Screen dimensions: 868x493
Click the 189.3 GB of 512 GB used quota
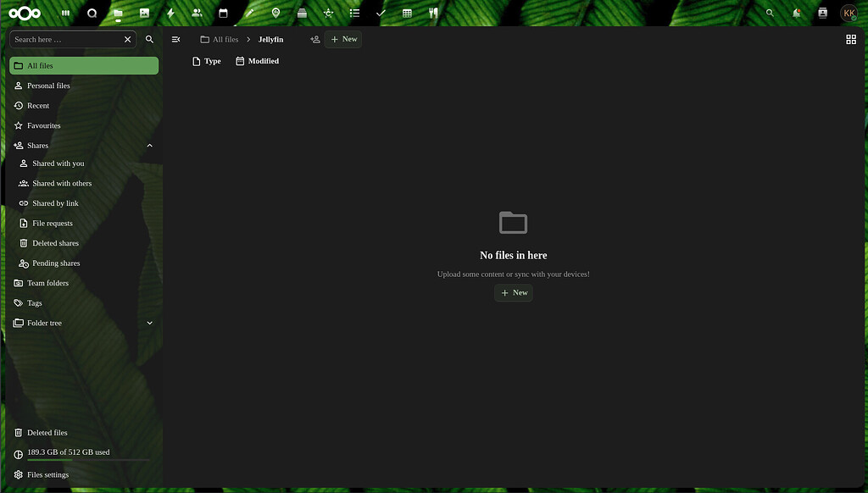(84, 453)
